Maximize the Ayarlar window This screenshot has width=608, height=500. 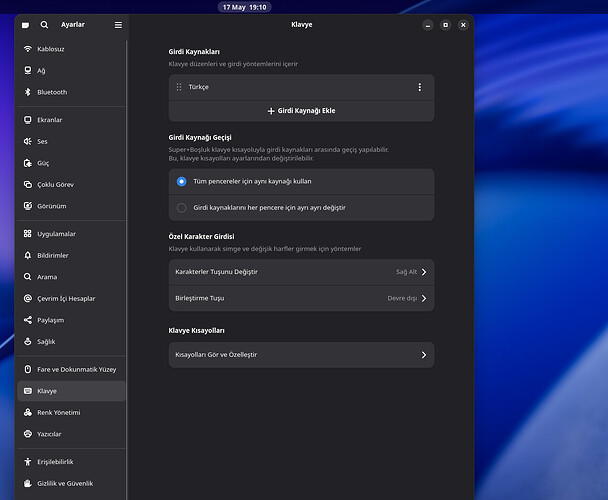[446, 25]
